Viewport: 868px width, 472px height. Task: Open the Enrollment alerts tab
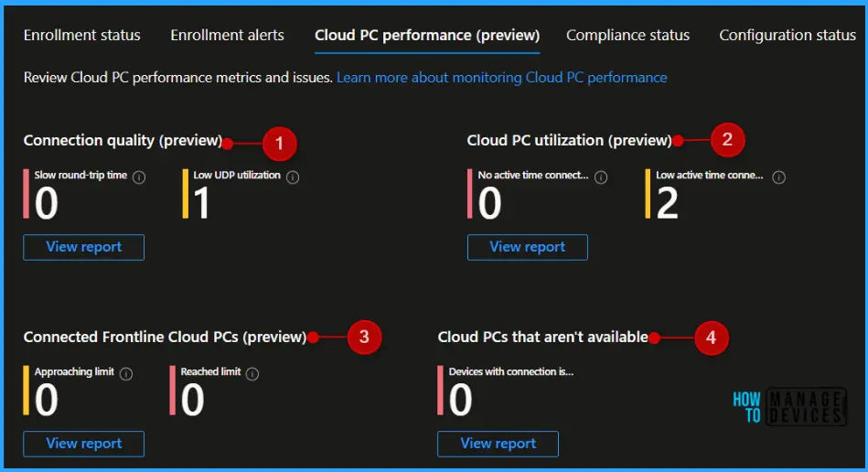(227, 36)
